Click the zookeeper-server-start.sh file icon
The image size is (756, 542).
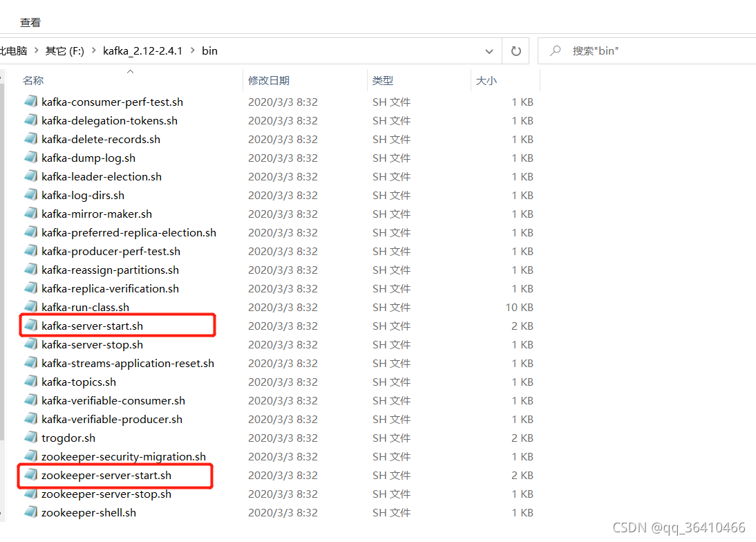(31, 475)
